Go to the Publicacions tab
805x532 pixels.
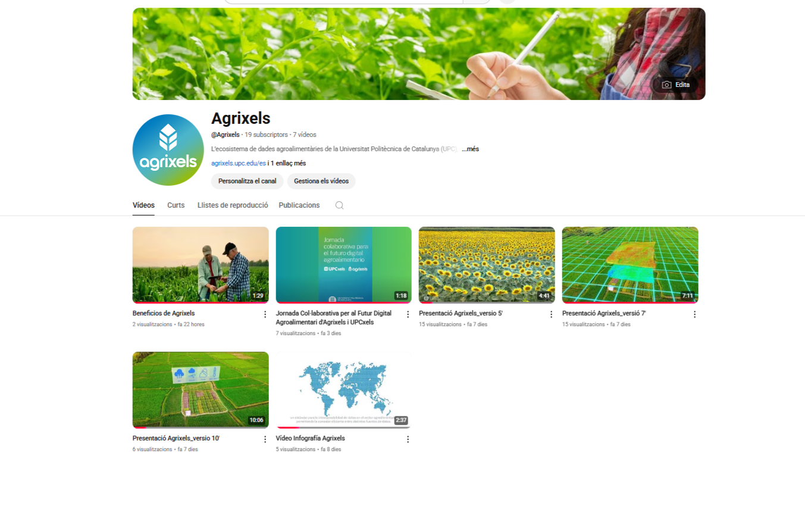click(x=299, y=205)
